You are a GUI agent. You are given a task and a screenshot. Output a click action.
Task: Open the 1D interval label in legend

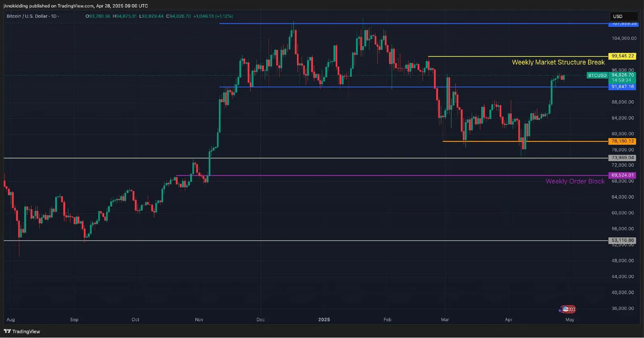click(x=54, y=16)
